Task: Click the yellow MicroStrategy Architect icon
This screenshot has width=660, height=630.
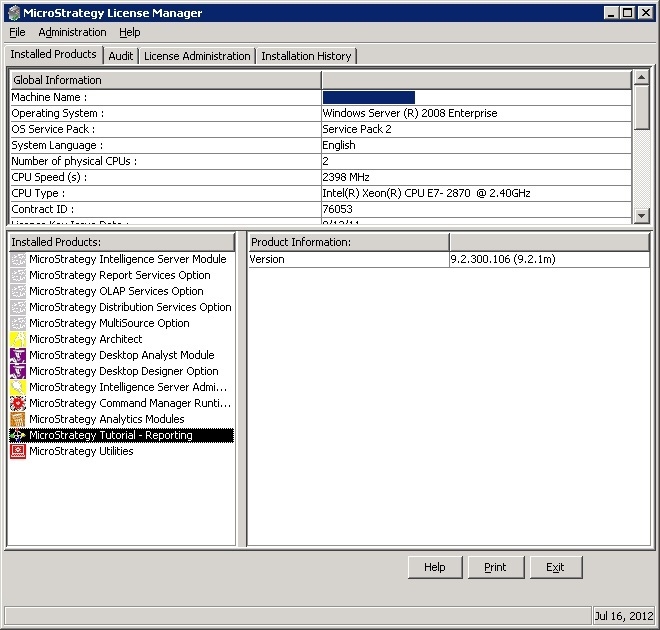Action: pyautogui.click(x=18, y=339)
